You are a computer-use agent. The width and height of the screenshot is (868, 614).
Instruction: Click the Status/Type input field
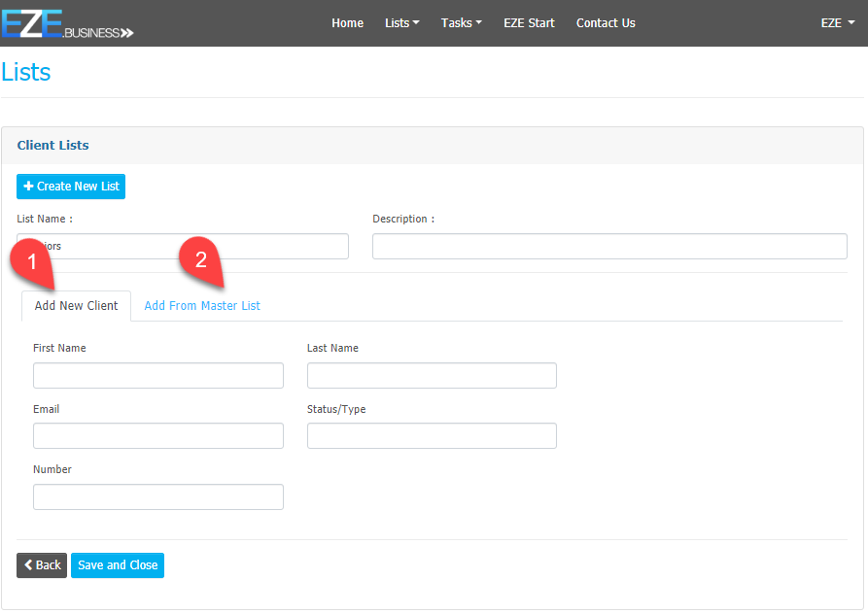432,436
